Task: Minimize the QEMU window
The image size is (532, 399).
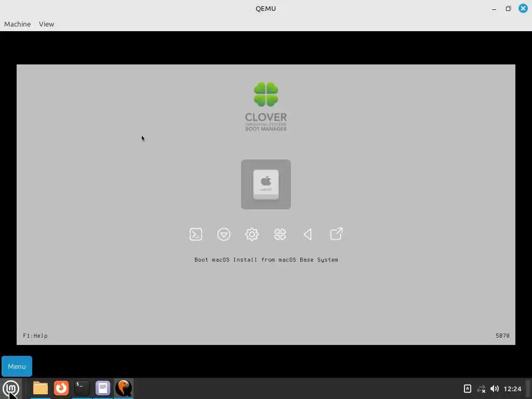Action: point(494,8)
